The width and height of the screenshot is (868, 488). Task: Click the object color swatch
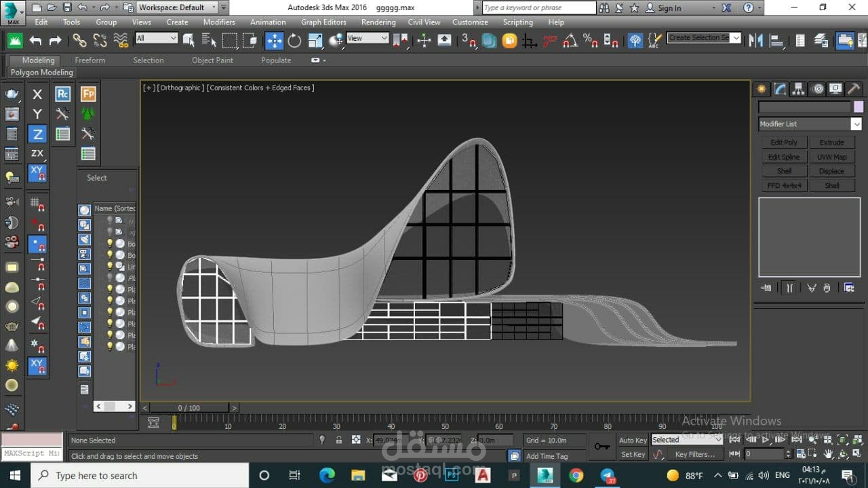(x=859, y=107)
